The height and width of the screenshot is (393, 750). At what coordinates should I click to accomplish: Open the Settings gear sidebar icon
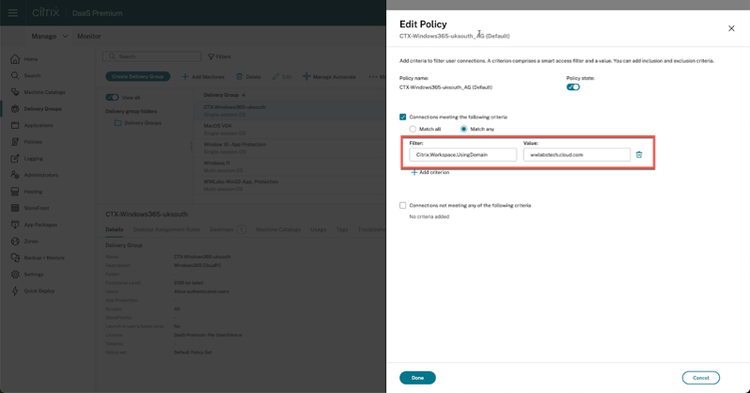click(15, 274)
